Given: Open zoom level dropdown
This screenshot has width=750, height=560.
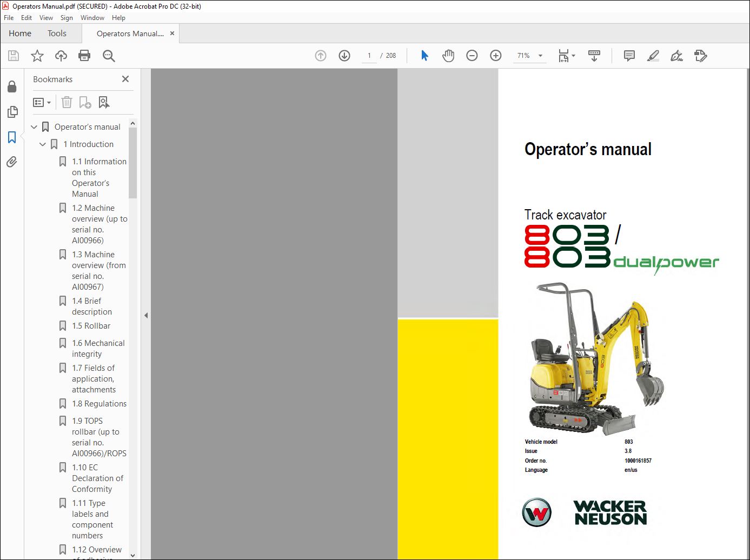Looking at the screenshot, I should click(540, 56).
